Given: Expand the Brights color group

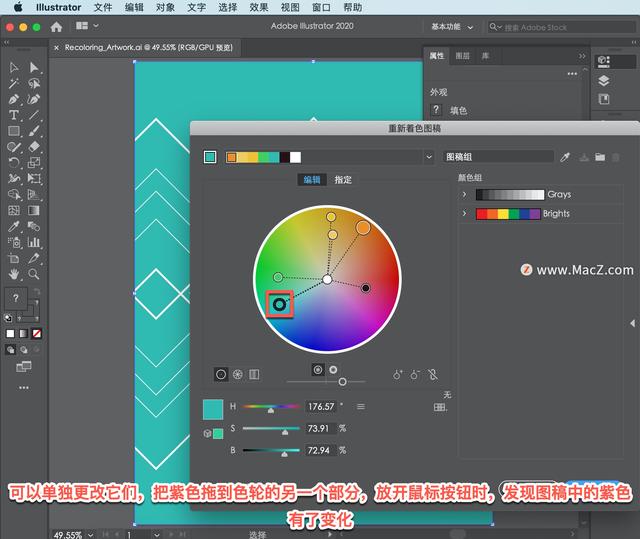Looking at the screenshot, I should 464,213.
